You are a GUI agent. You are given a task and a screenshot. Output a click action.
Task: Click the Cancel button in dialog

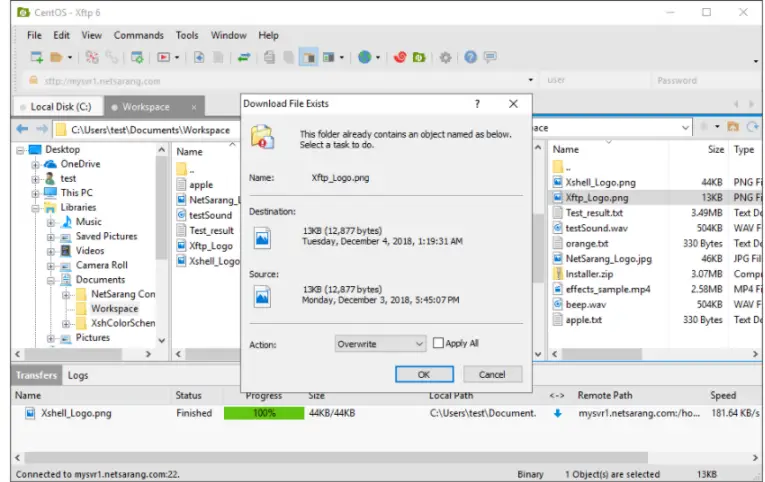tap(492, 374)
